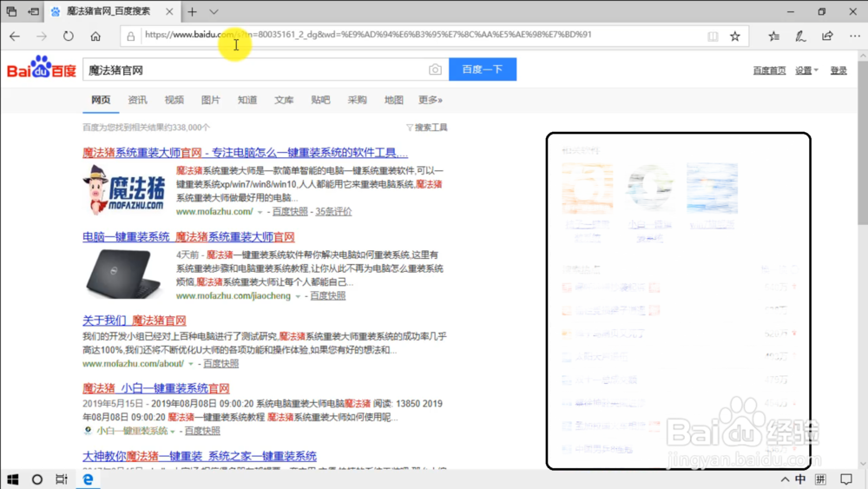
Task: Reload the page with Refresh icon
Action: tap(68, 36)
